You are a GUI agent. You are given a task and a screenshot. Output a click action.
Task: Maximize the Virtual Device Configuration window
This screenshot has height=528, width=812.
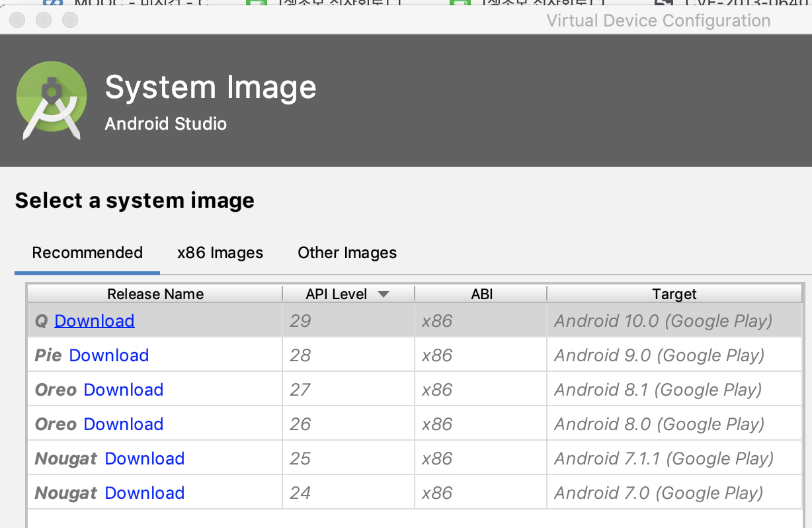tap(70, 20)
